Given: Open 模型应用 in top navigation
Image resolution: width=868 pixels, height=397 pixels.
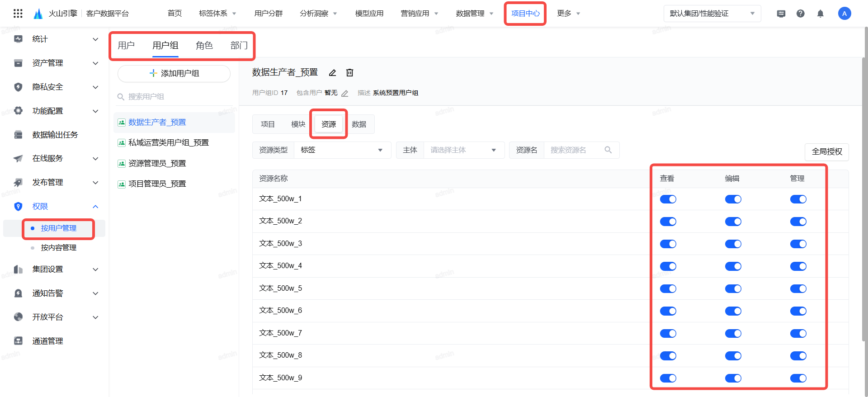Looking at the screenshot, I should tap(369, 14).
